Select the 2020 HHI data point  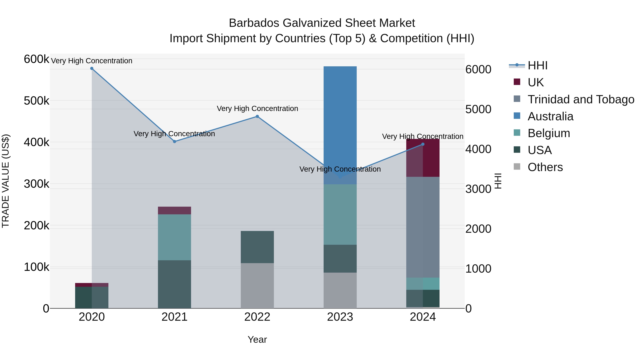click(x=92, y=68)
